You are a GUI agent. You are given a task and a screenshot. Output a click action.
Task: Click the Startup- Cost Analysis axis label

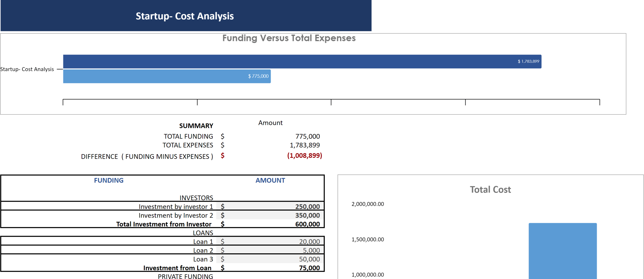27,69
